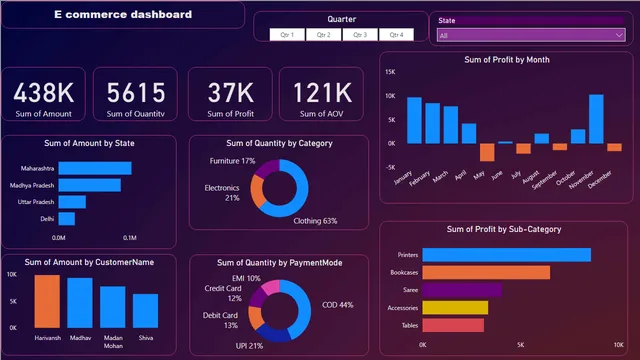Click the October profit bar
The height and width of the screenshot is (360, 640).
(578, 136)
